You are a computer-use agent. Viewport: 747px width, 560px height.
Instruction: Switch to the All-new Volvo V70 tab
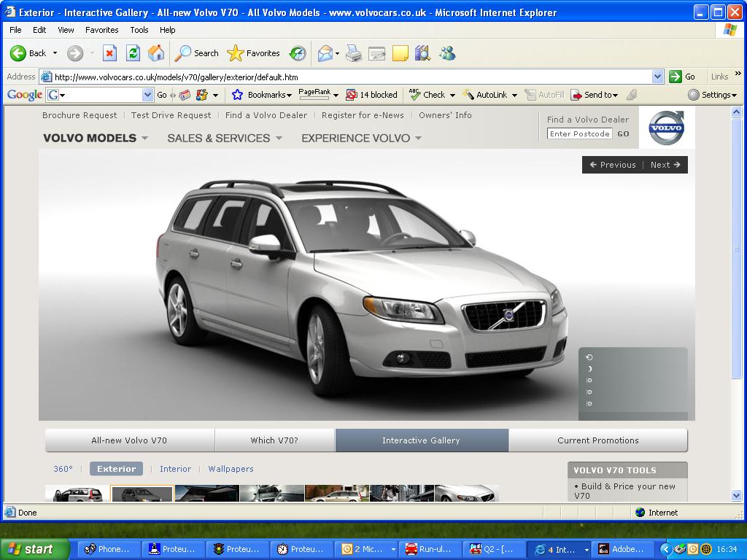point(130,440)
